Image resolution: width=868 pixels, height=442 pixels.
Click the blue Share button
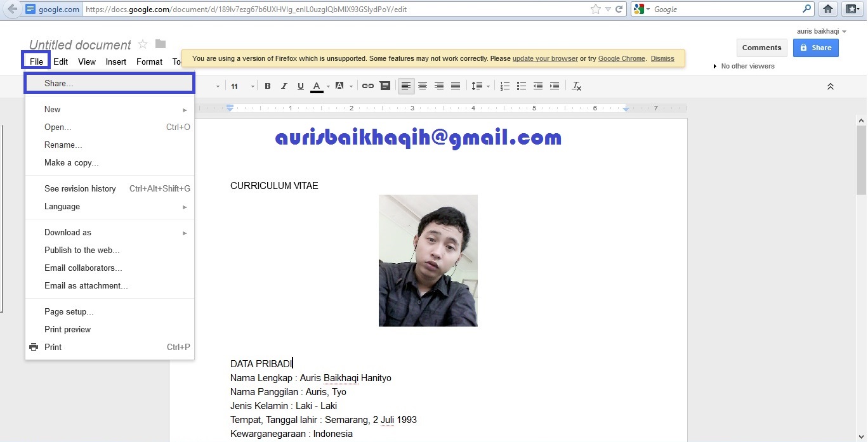816,48
